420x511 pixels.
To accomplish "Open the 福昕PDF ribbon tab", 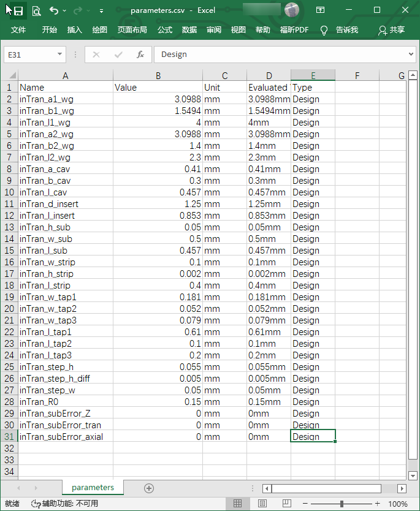I will [x=294, y=30].
